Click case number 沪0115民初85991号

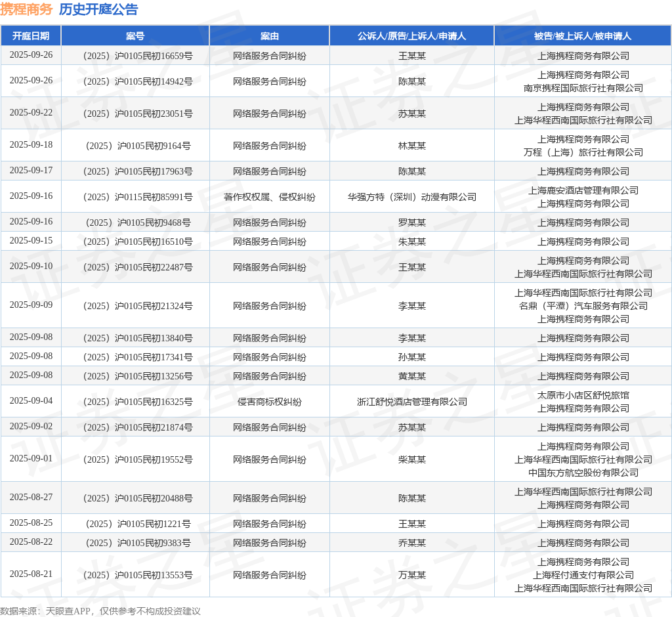138,197
